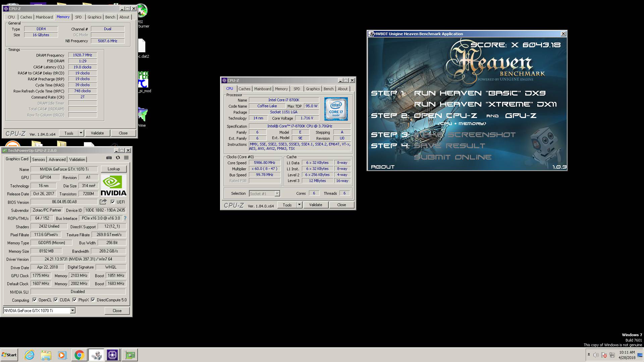
Task: Open Internet Explorer from the taskbar
Action: (30, 355)
